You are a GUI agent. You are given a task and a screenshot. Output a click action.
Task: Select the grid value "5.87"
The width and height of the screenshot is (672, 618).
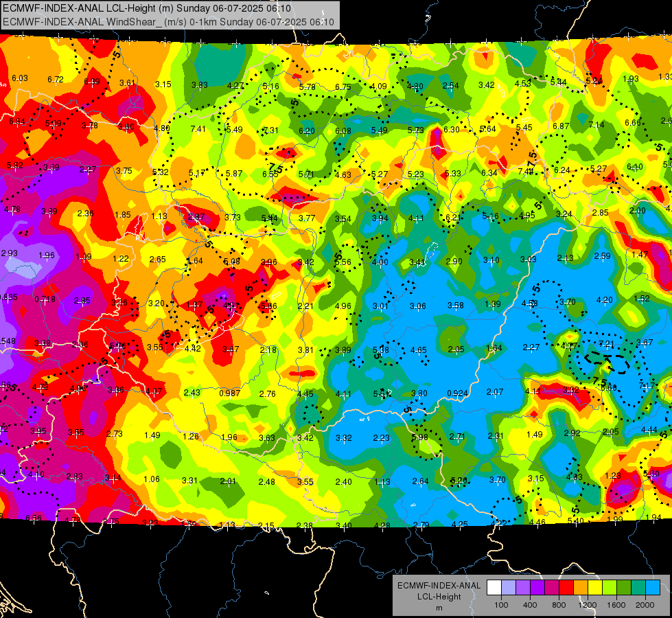[234, 174]
